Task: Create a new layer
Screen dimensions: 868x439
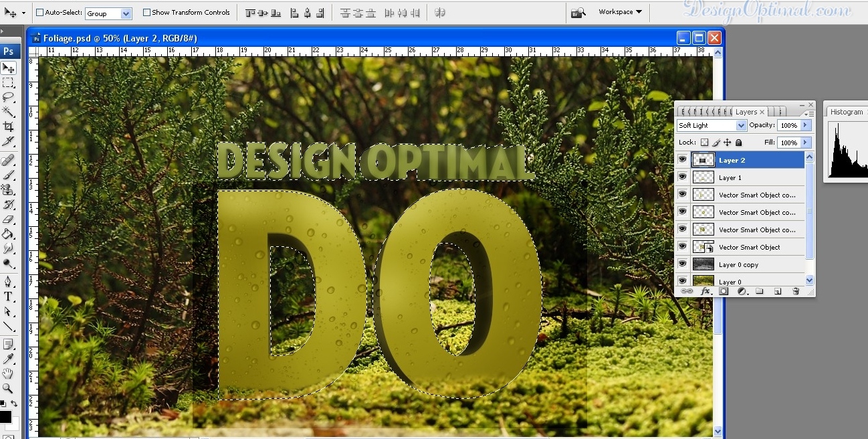Action: click(778, 291)
